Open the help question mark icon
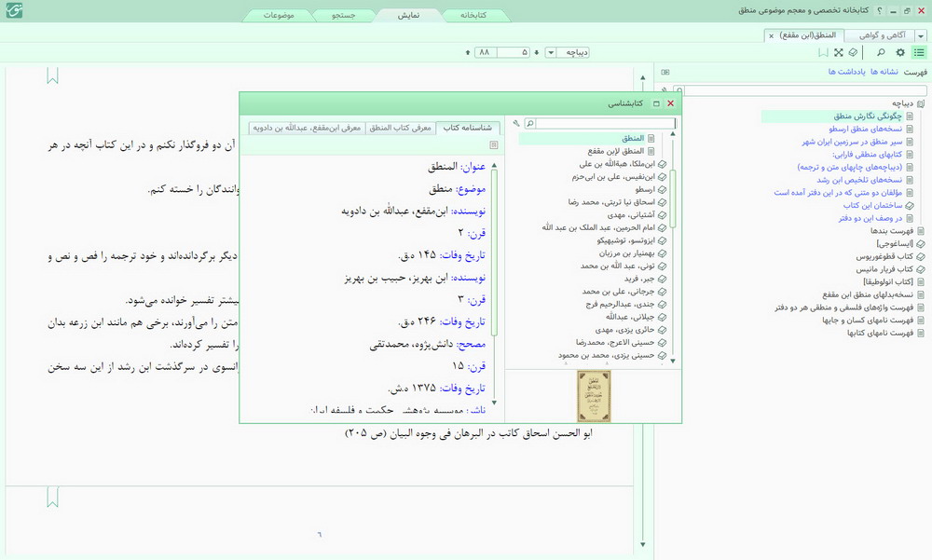Image resolution: width=932 pixels, height=560 pixels. (880, 10)
